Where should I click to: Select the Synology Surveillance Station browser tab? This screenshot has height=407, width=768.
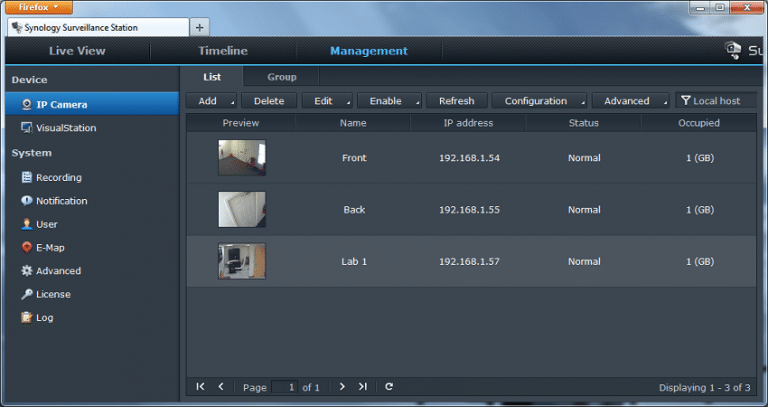click(98, 27)
